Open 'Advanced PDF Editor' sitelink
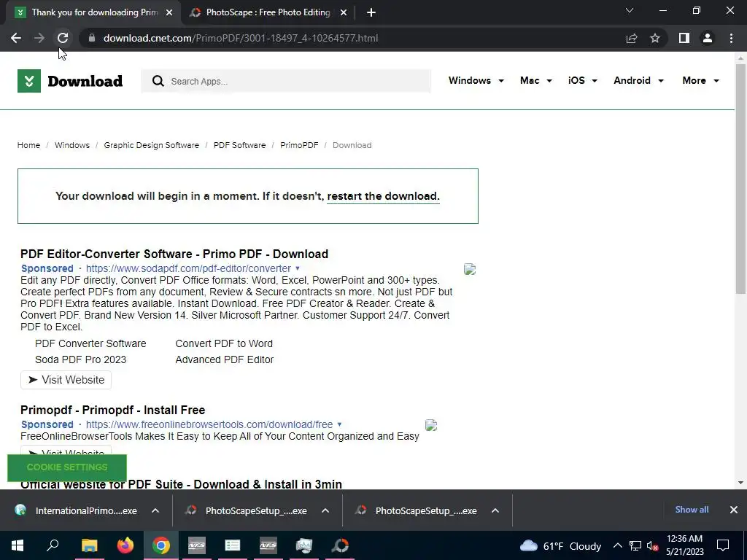This screenshot has width=747, height=560. [225, 360]
